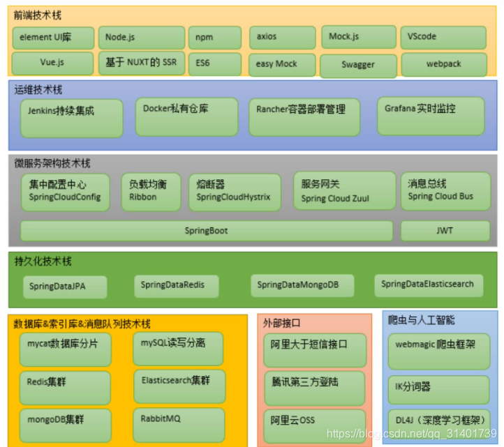Click the IK分词器 box

439,390
